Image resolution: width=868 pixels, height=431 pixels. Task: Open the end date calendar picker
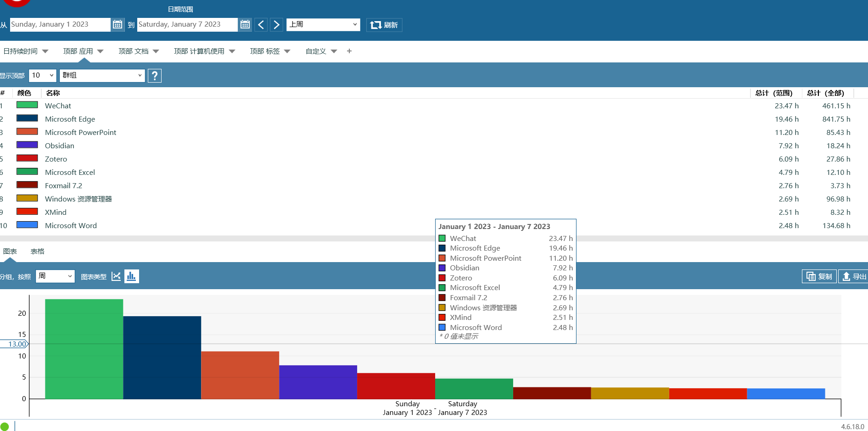tap(245, 24)
